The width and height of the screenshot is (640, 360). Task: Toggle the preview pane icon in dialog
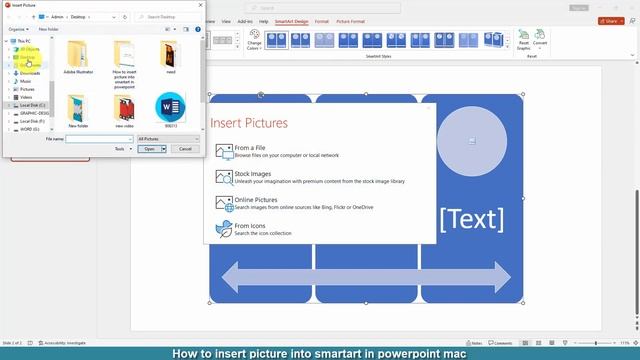[186, 29]
